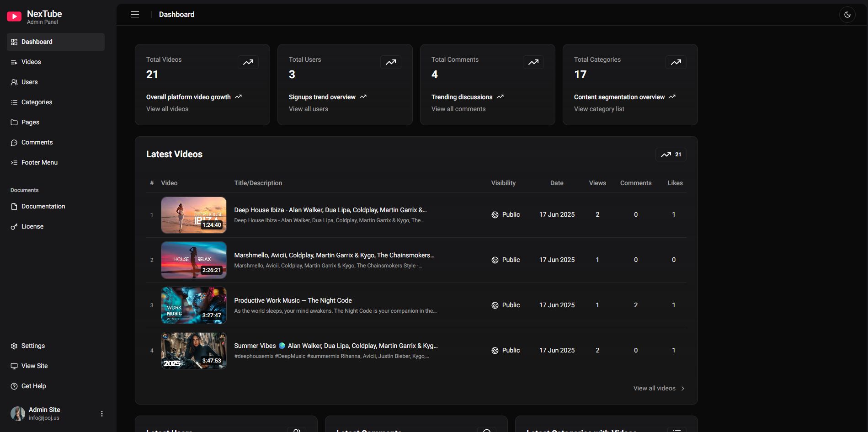Open the three-dot menu next to Admin Site
Viewport: 868px width, 432px height.
(102, 414)
